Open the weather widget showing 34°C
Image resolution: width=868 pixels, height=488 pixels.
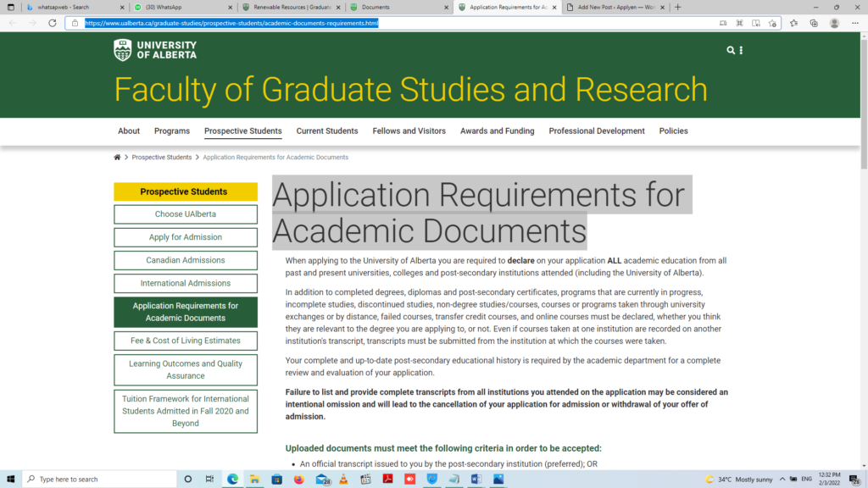click(739, 480)
